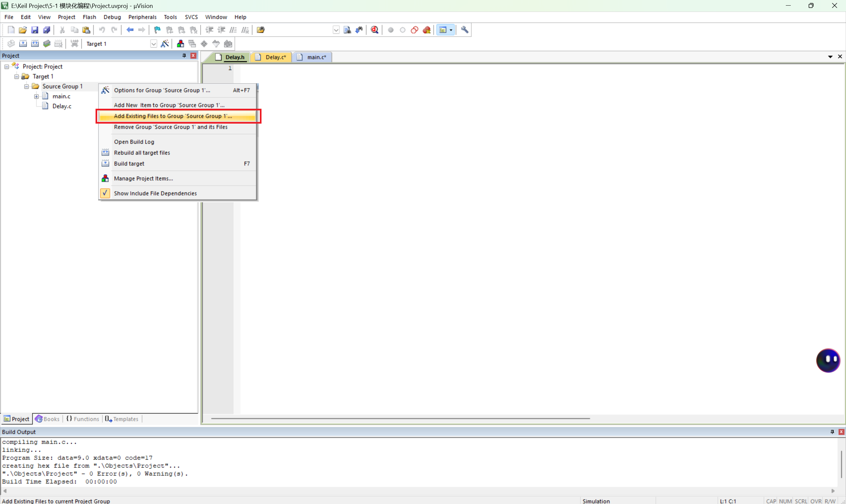Click the Navigate Backwards blue arrow

tap(130, 30)
